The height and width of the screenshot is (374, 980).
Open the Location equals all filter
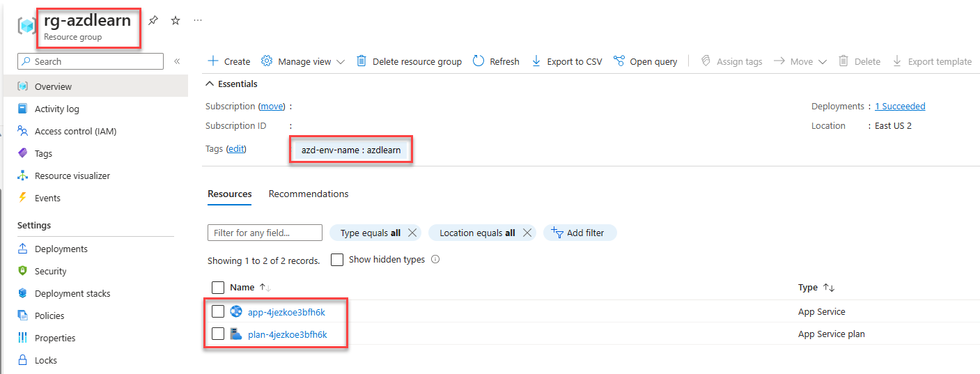[x=477, y=233]
